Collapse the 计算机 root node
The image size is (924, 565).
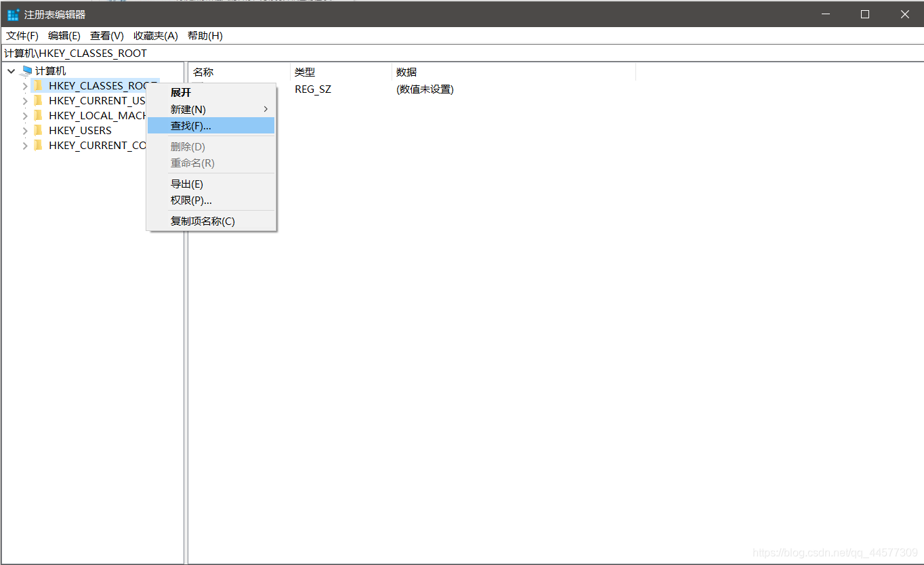coord(12,70)
